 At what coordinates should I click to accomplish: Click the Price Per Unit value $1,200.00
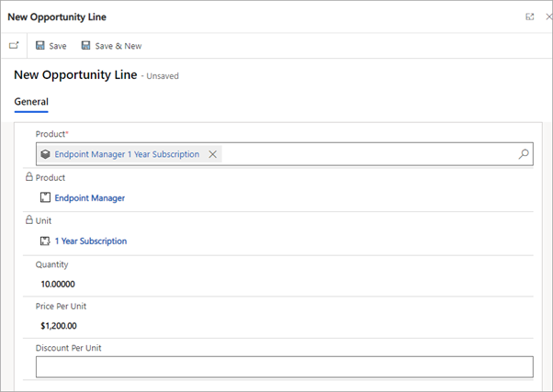pos(59,326)
